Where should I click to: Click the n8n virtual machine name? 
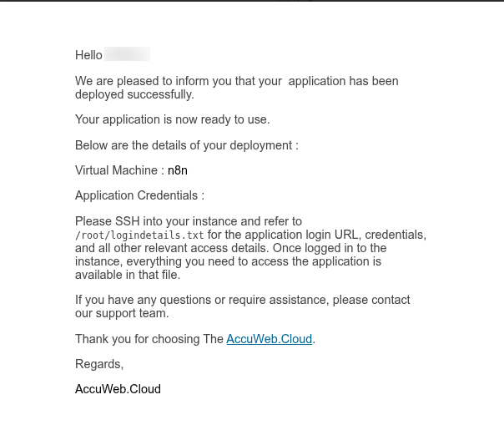(x=178, y=170)
